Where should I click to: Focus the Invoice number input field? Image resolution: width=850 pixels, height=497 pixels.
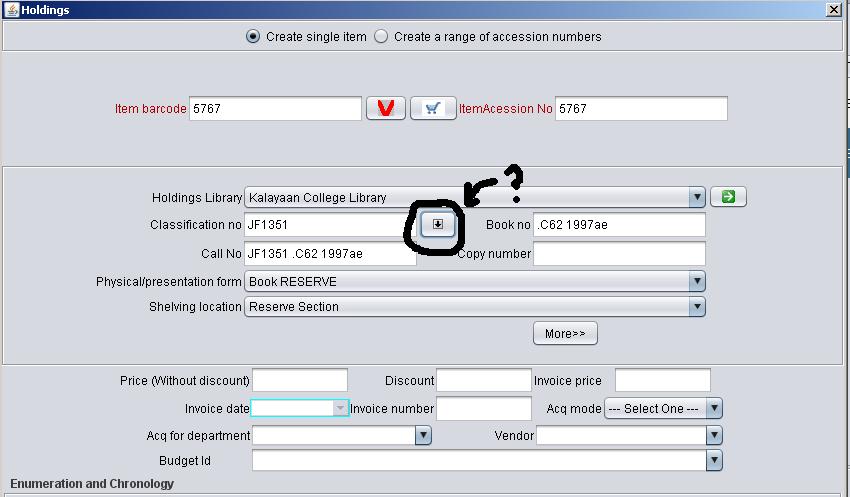pyautogui.click(x=484, y=408)
